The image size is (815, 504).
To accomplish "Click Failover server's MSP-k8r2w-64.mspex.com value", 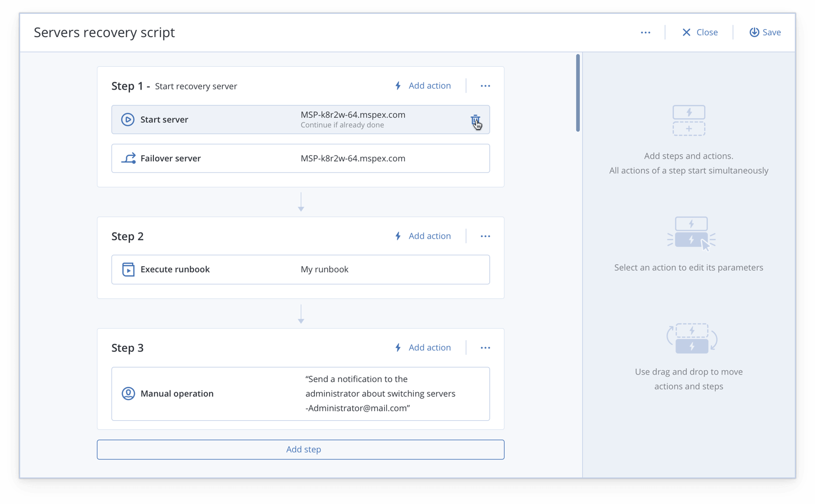I will tap(353, 159).
